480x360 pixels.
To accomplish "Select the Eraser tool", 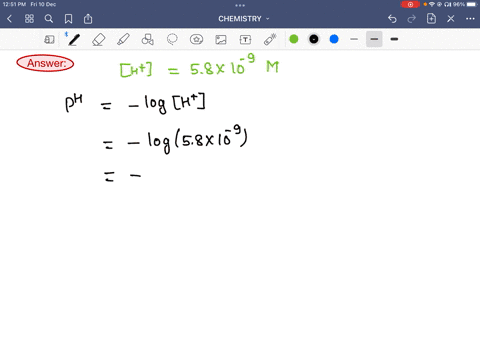I will pyautogui.click(x=99, y=39).
